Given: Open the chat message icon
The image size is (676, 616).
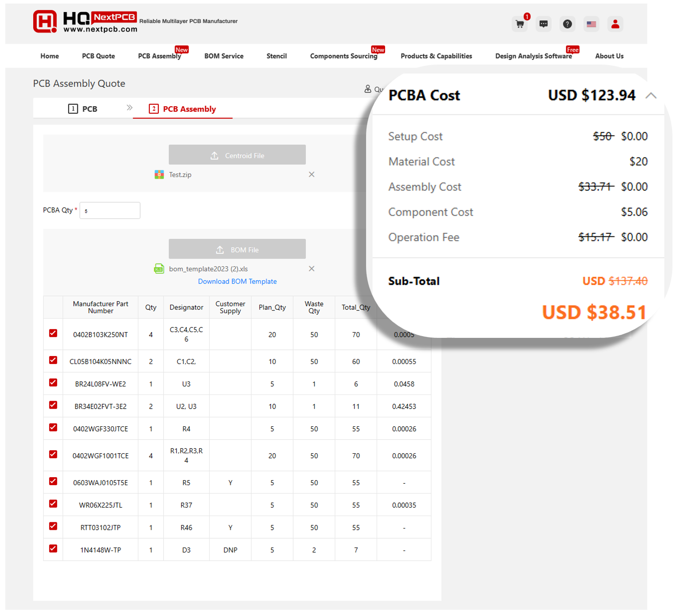Looking at the screenshot, I should click(543, 24).
